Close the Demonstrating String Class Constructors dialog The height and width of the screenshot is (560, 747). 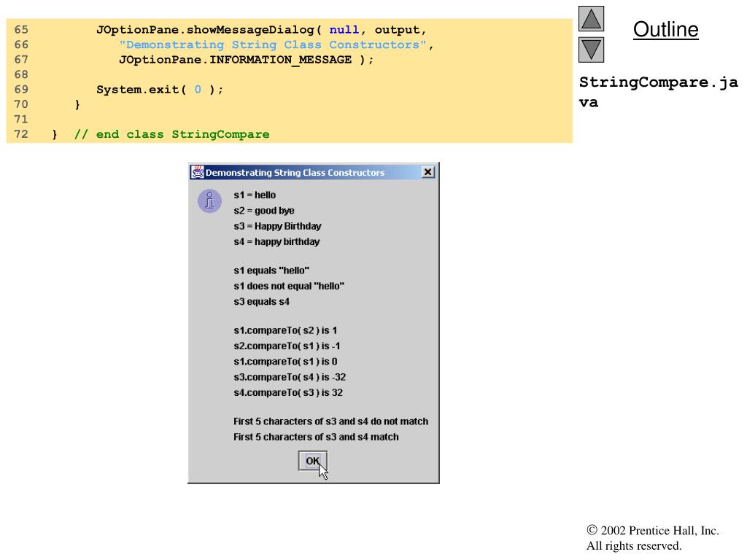click(x=427, y=172)
